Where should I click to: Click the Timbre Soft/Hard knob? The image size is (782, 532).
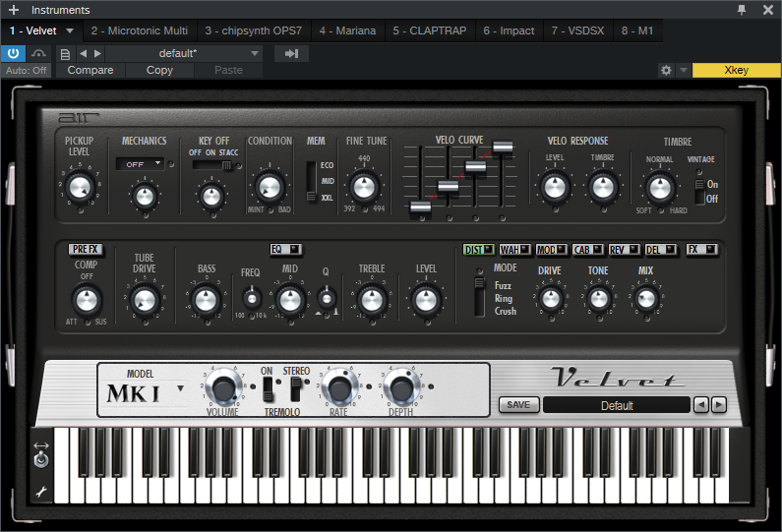pos(660,189)
